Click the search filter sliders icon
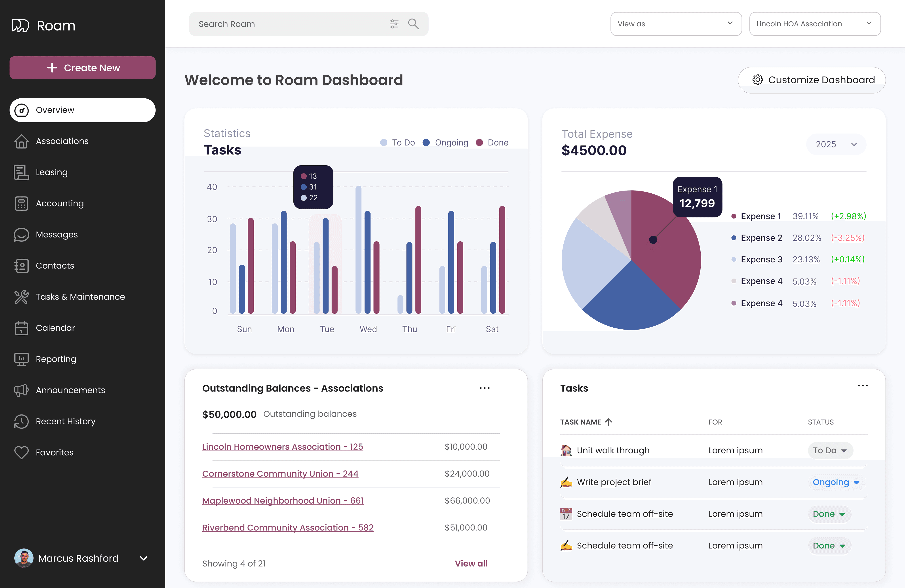905x588 pixels. click(394, 24)
